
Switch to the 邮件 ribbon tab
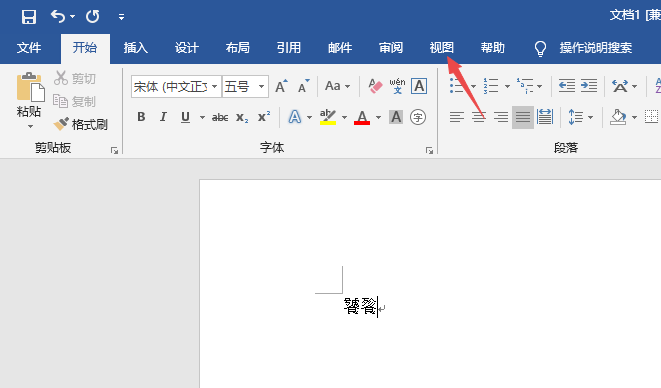click(340, 48)
